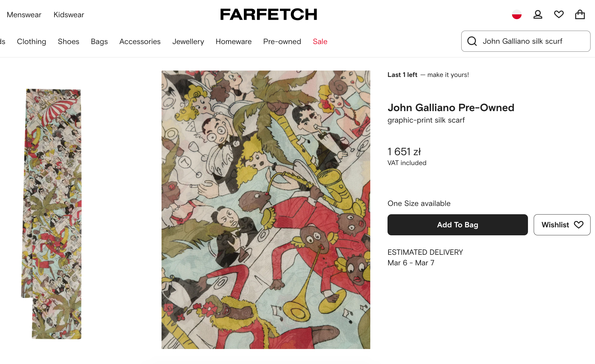Click the search field with Galliano query
This screenshot has width=595, height=364.
[x=530, y=41]
